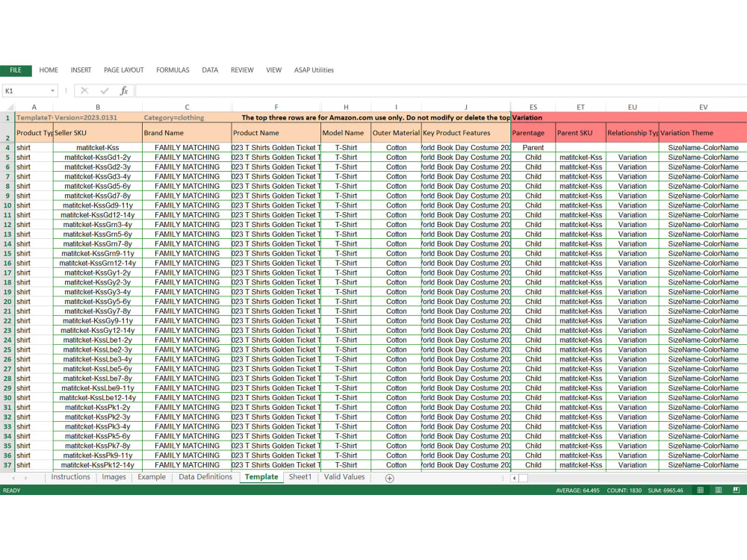This screenshot has width=747, height=560.
Task: Switch to Normal view icon in status bar
Action: tap(701, 490)
